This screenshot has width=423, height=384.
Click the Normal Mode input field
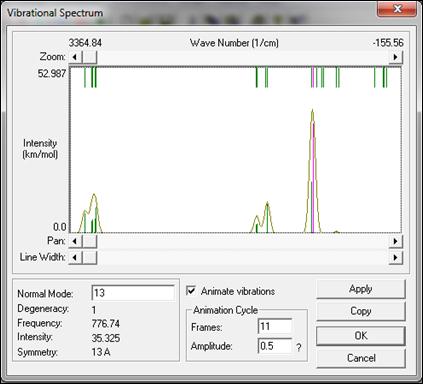pos(133,293)
